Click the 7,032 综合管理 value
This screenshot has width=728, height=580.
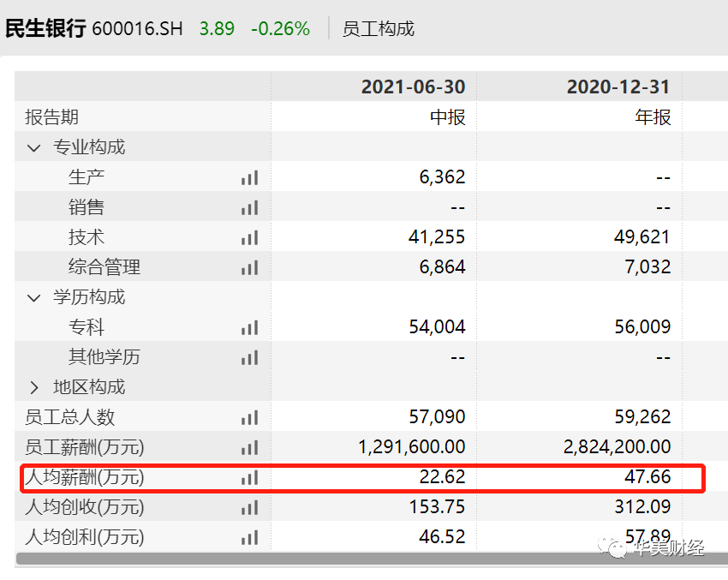(647, 267)
